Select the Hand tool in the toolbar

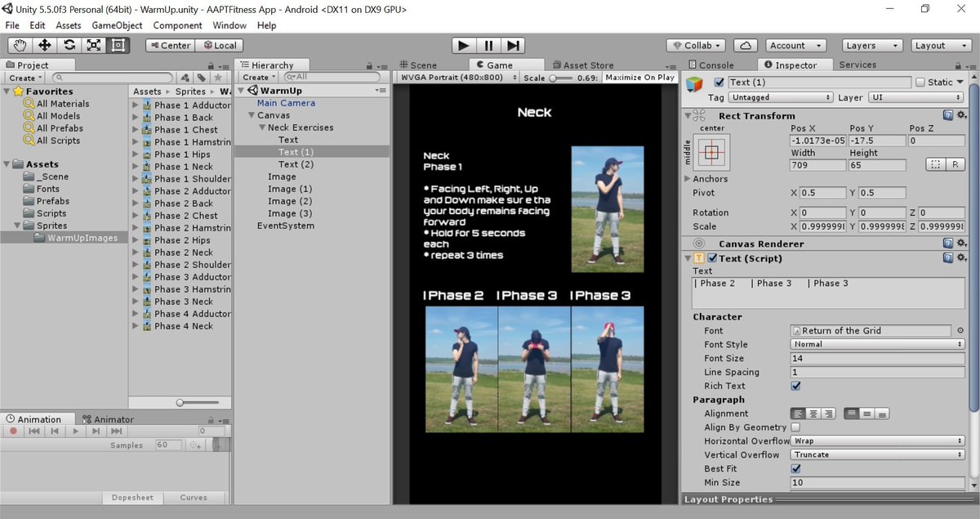click(20, 45)
